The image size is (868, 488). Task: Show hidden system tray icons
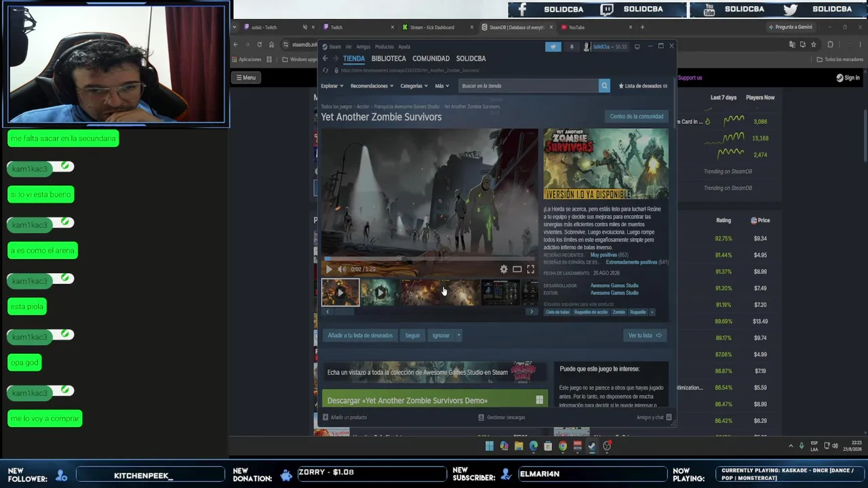pyautogui.click(x=791, y=446)
